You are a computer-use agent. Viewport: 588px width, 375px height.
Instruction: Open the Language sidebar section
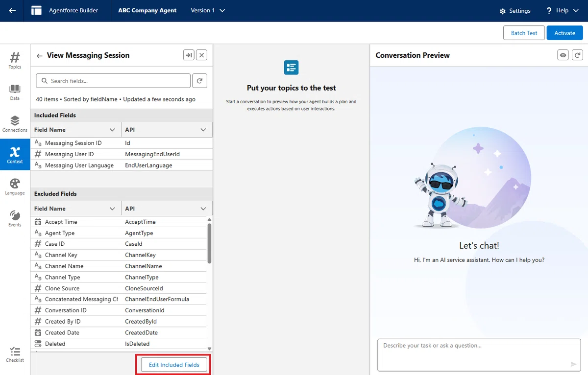15,187
